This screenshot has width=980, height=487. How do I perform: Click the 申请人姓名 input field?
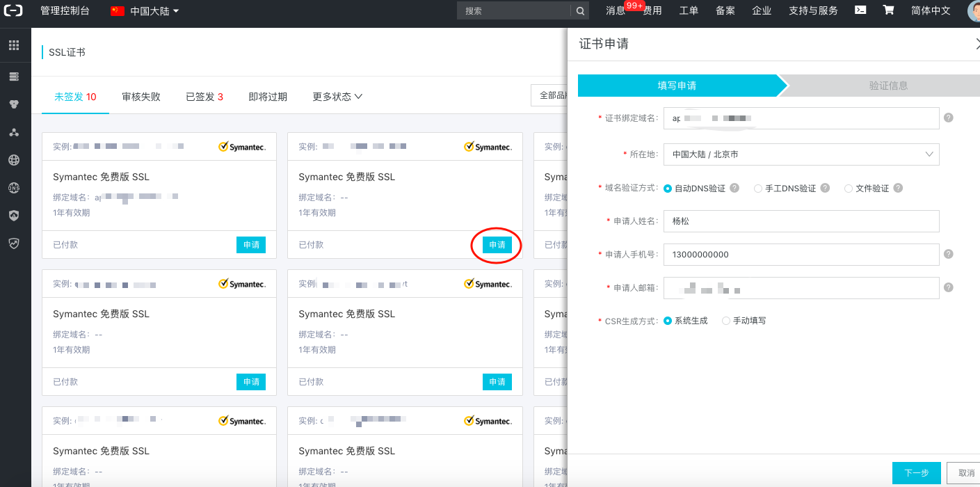click(801, 221)
